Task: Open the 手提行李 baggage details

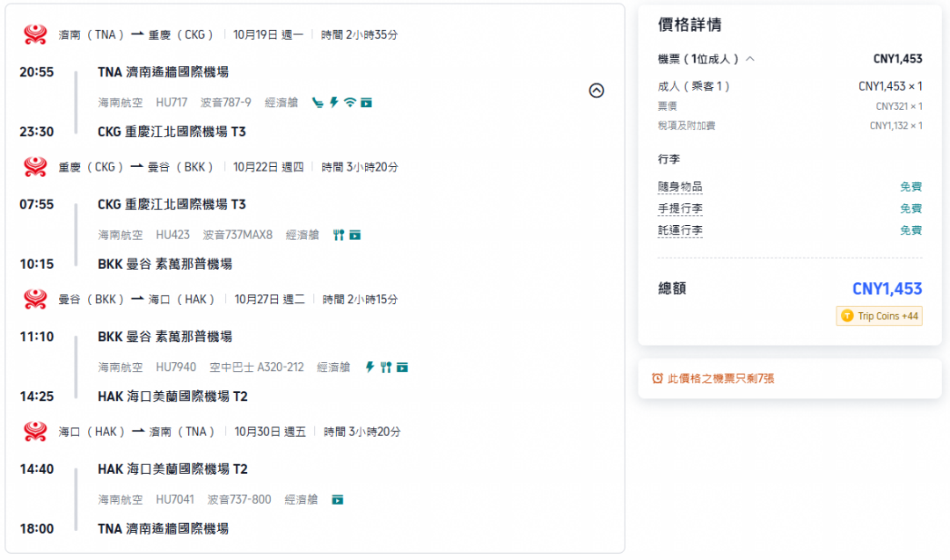Action: pos(680,209)
